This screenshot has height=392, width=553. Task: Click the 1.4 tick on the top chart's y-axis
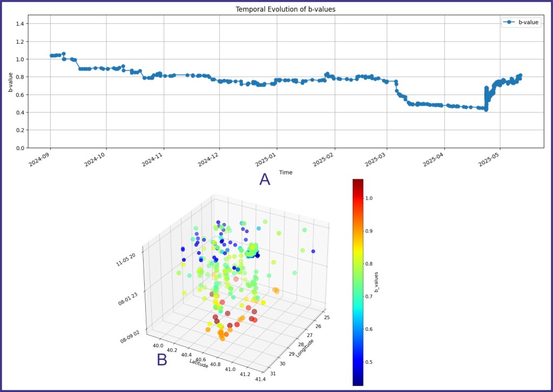pyautogui.click(x=20, y=24)
